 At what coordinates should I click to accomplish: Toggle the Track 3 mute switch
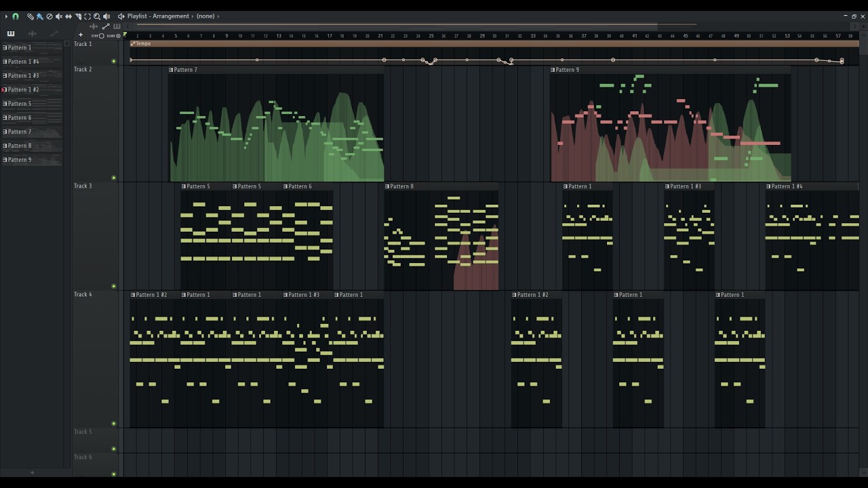113,286
